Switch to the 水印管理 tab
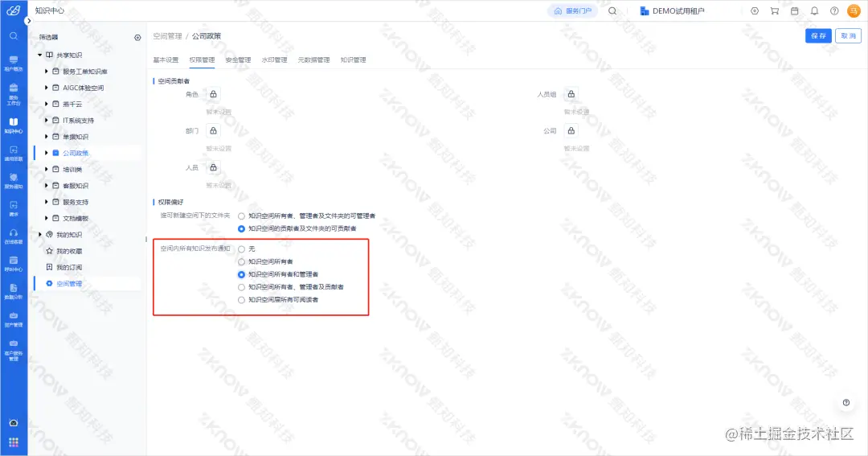 coord(275,60)
